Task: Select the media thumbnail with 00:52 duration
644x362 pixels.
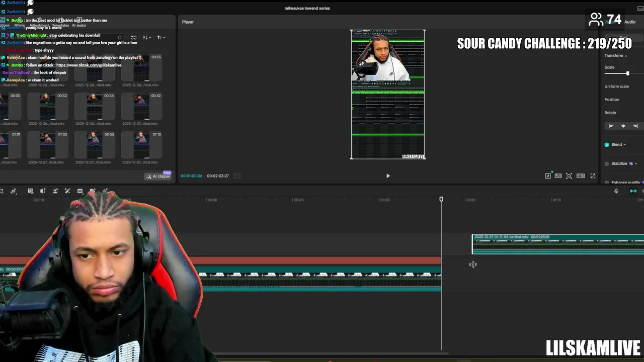Action: [x=48, y=106]
